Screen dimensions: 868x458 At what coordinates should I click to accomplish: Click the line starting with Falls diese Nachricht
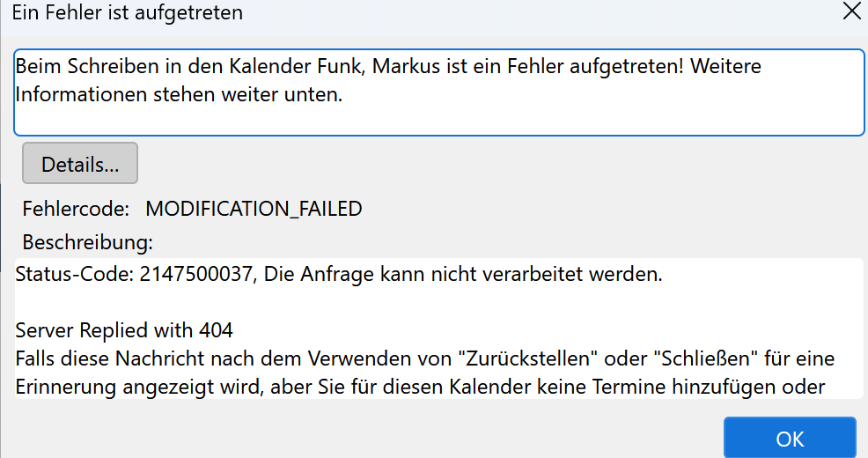[424, 358]
